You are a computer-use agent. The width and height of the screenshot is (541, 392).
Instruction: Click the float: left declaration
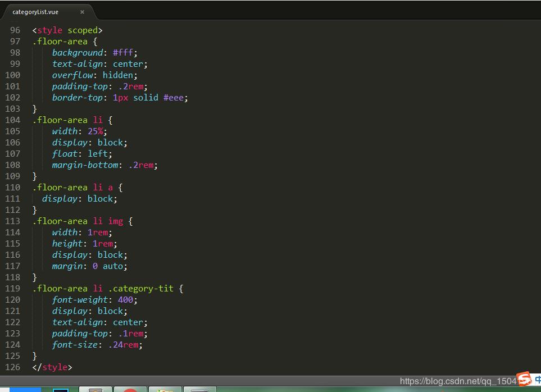pos(82,154)
